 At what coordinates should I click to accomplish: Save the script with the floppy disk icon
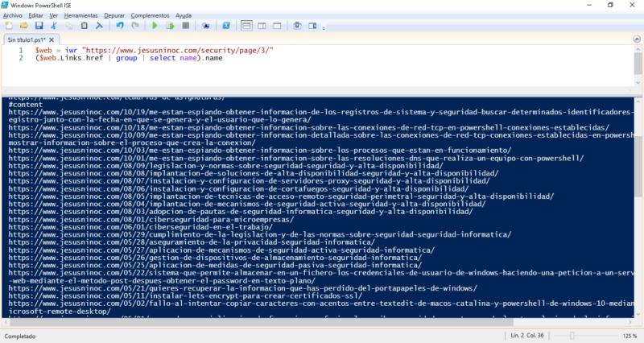pos(37,26)
